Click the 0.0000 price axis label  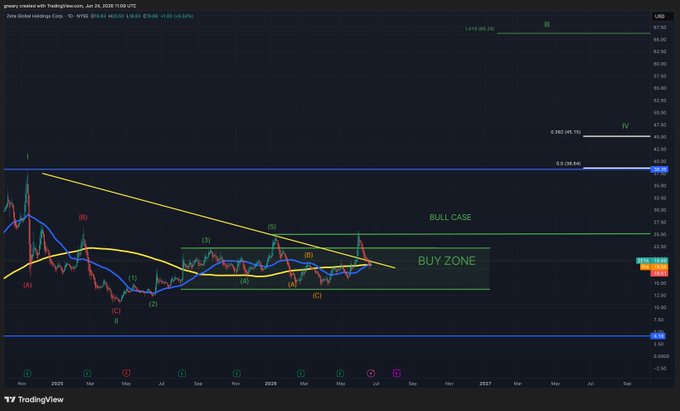661,356
